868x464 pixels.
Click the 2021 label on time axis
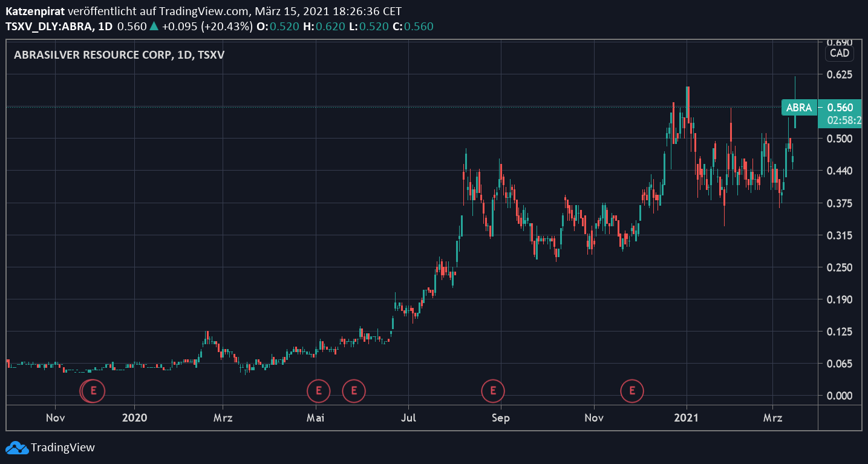[x=687, y=417]
